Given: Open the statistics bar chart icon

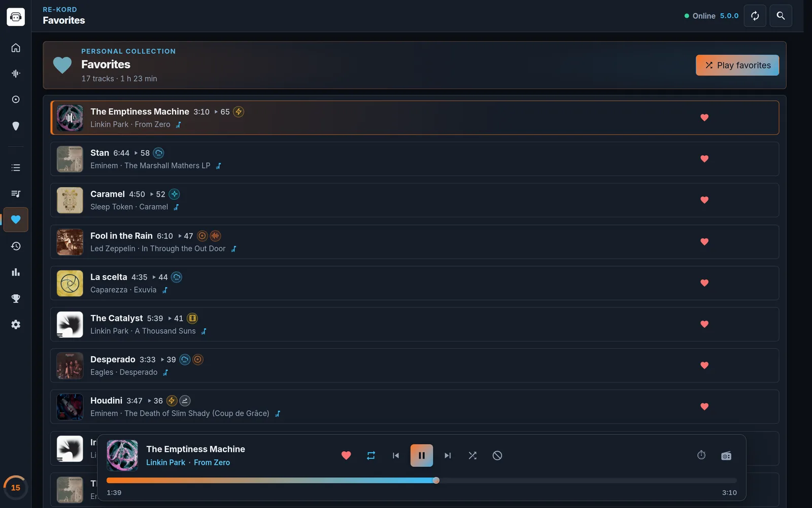Looking at the screenshot, I should 16,272.
